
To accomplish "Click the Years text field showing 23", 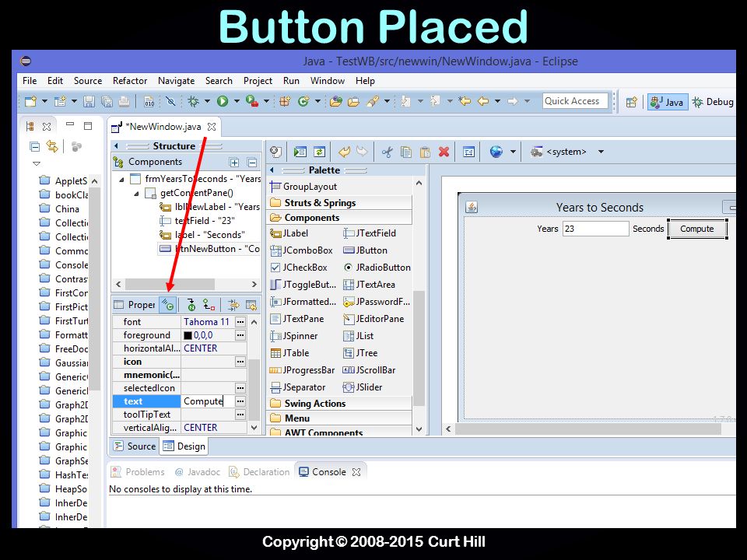I will [595, 229].
